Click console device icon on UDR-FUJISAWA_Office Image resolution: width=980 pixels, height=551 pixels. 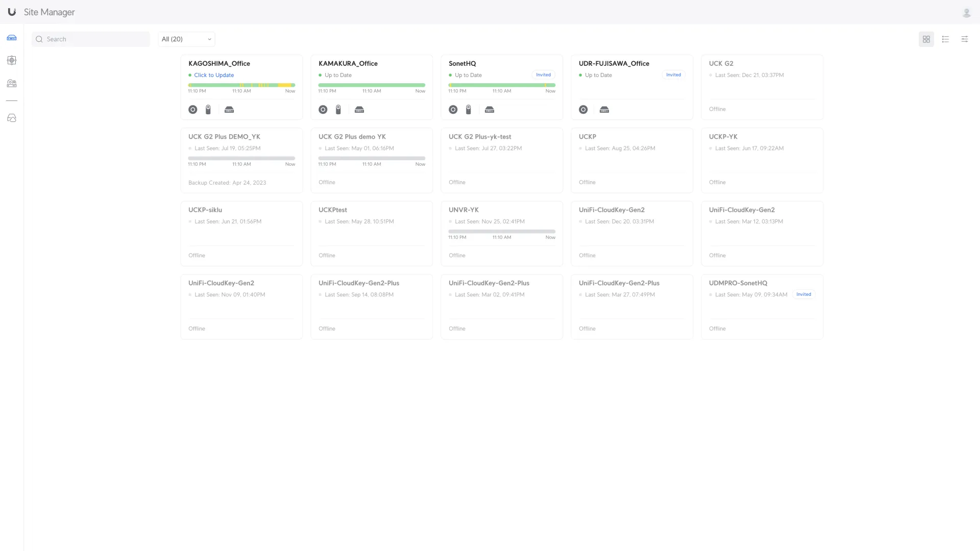604,110
